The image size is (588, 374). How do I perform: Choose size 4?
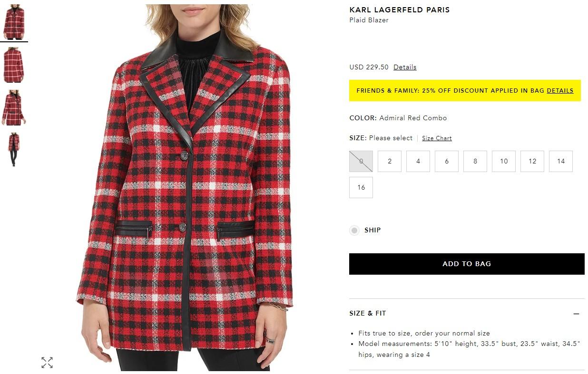coord(418,161)
